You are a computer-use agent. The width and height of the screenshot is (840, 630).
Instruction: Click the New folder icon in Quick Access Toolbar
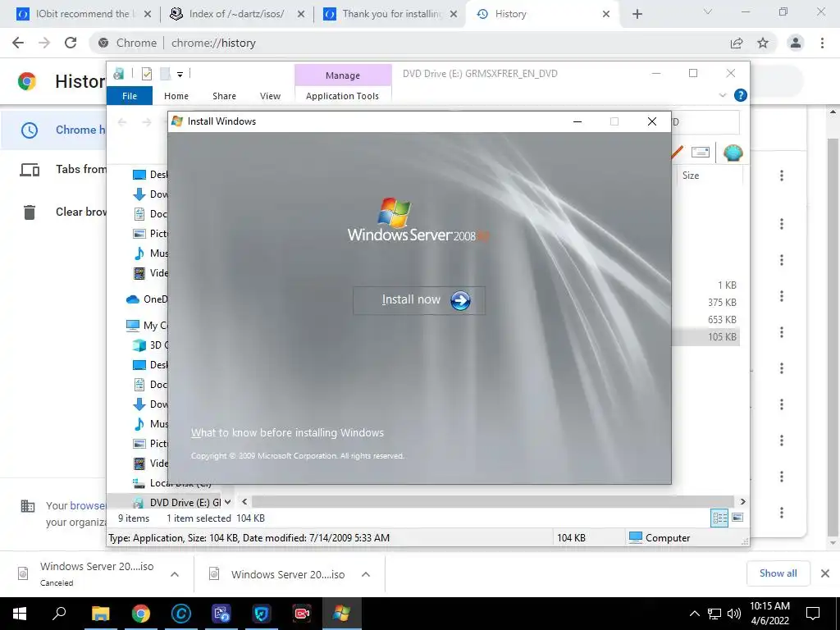[x=165, y=74]
